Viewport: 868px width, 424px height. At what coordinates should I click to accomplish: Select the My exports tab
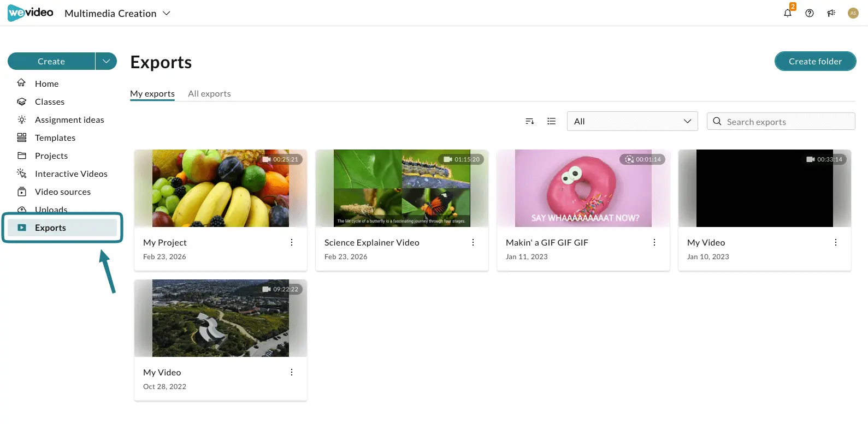pyautogui.click(x=152, y=94)
